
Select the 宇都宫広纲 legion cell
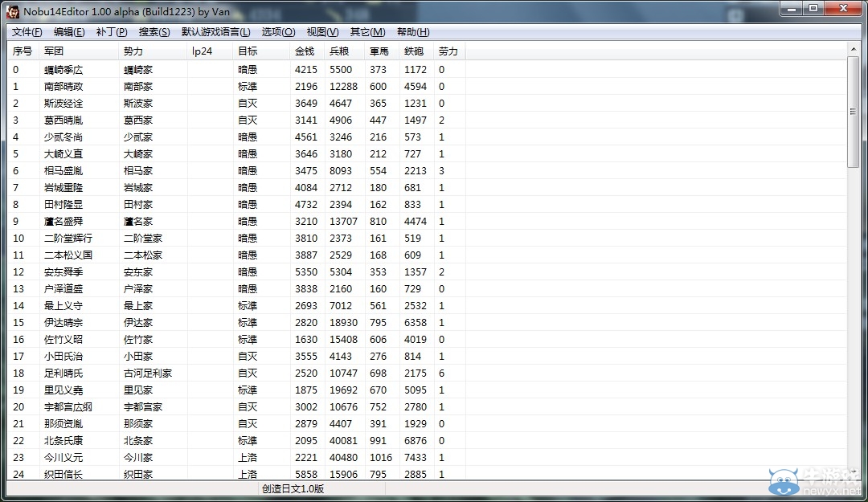(68, 407)
